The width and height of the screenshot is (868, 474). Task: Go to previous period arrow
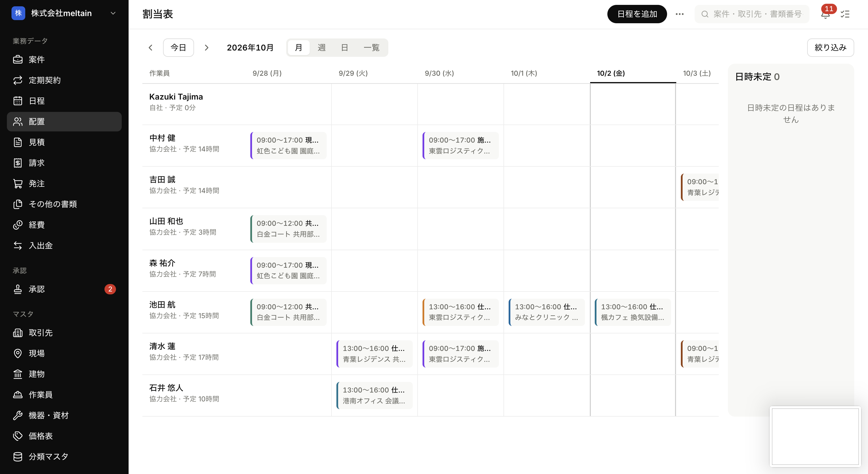[x=151, y=48]
